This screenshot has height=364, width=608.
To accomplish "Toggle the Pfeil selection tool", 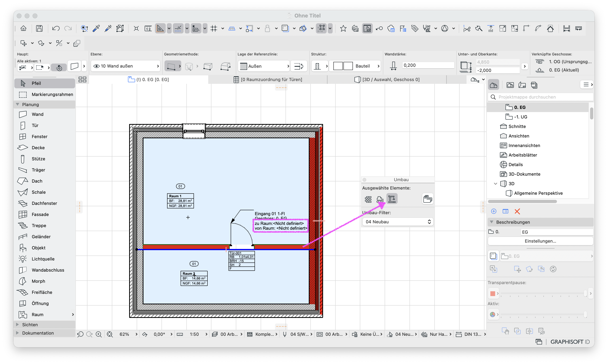I will coord(45,83).
